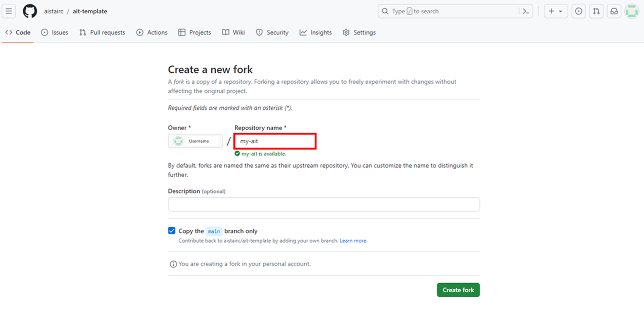Open the command palette icon
The height and width of the screenshot is (319, 644).
point(526,11)
